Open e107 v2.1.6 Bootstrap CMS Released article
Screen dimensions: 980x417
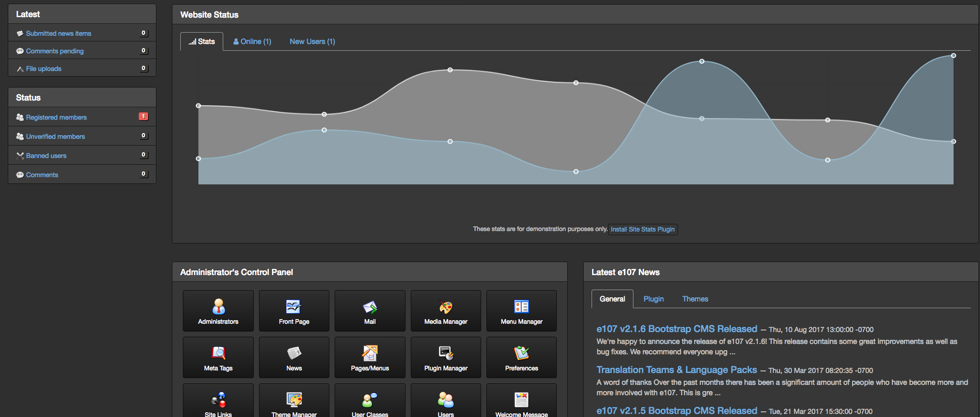(x=676, y=329)
